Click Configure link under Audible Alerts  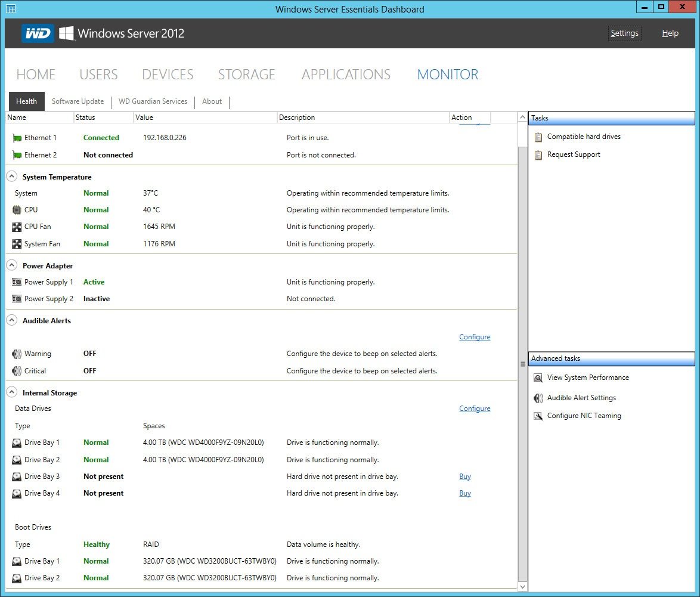click(x=475, y=337)
